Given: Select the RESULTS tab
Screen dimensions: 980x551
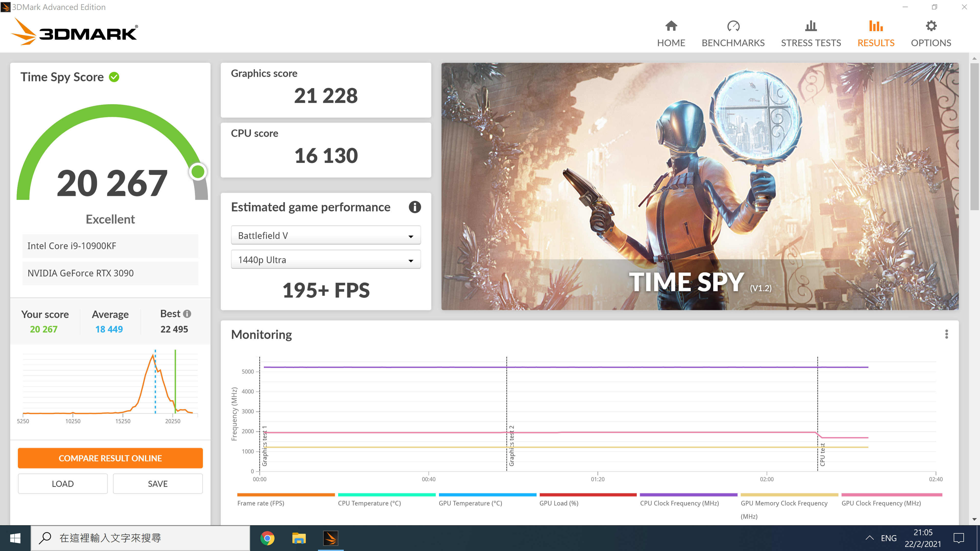Looking at the screenshot, I should 876,34.
